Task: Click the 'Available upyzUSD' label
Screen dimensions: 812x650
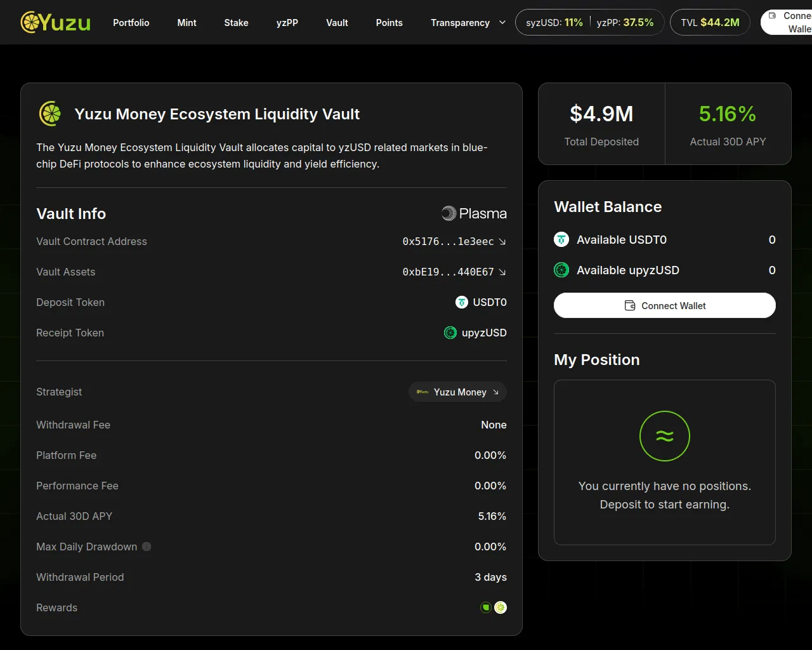Action: point(628,270)
